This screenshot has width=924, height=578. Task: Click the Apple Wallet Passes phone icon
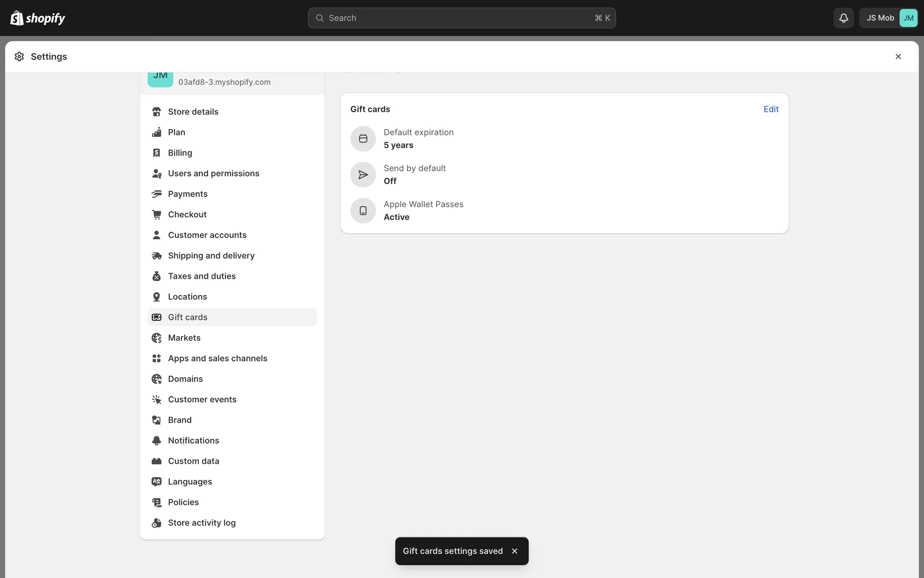click(x=363, y=210)
